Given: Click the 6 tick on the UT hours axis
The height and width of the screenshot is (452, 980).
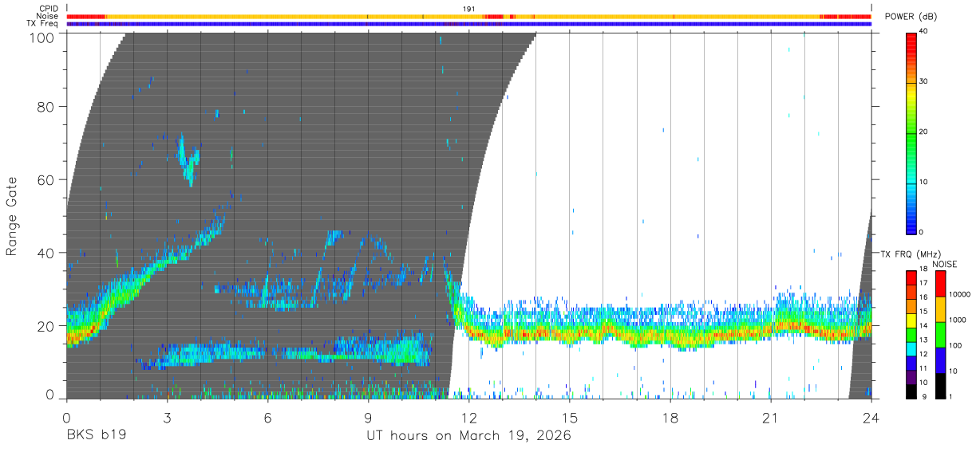Looking at the screenshot, I should click(x=267, y=417).
